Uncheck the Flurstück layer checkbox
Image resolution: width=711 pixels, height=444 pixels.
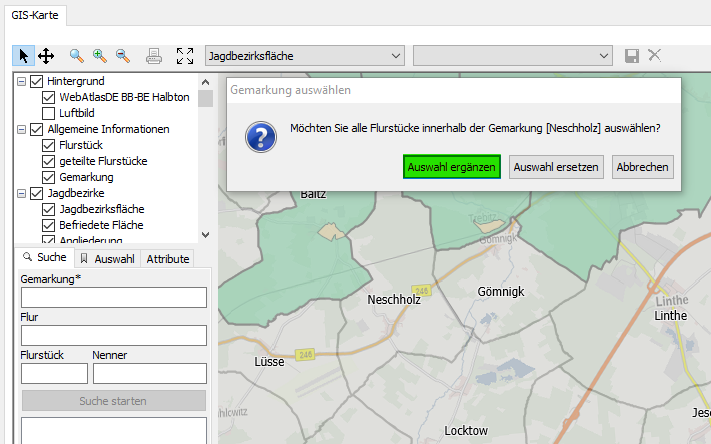[x=49, y=145]
